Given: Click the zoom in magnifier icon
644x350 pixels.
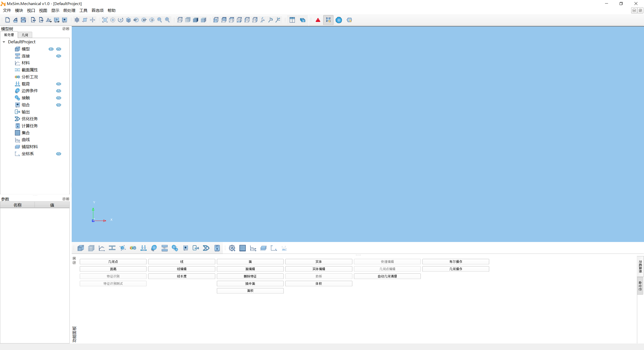Looking at the screenshot, I should (x=167, y=20).
